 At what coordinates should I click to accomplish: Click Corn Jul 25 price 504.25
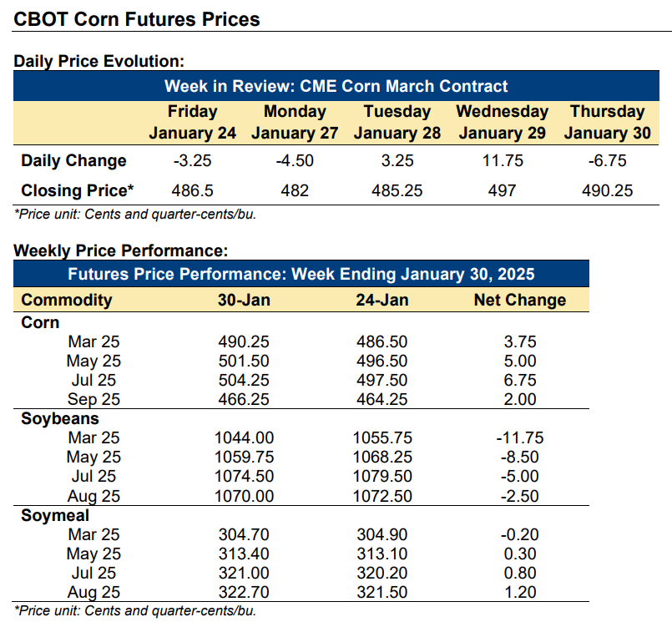(244, 380)
